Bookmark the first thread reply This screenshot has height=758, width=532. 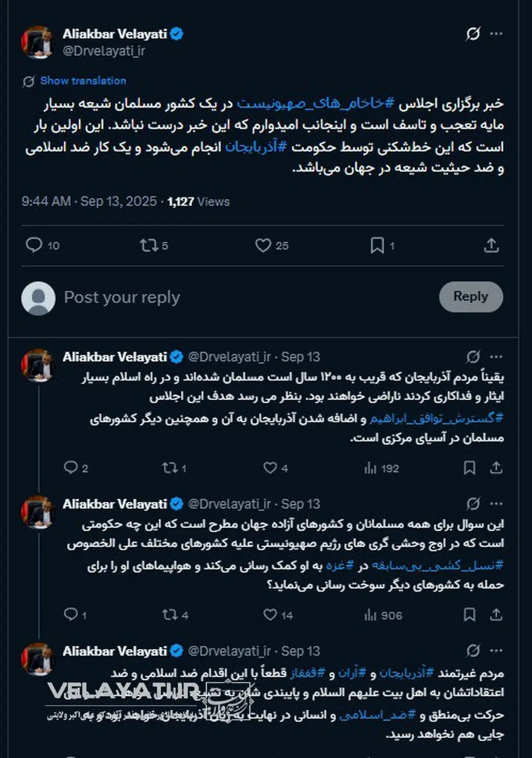[x=469, y=468]
